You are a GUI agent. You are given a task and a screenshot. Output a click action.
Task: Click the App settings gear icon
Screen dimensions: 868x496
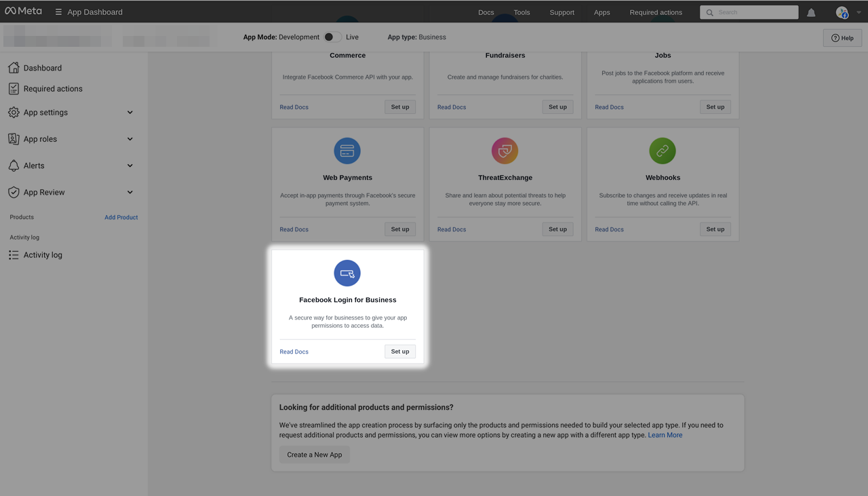click(14, 113)
